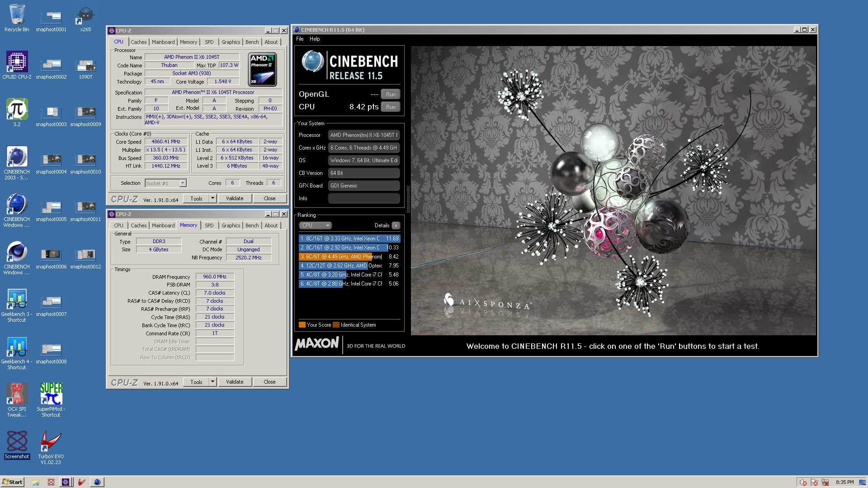
Task: Open snaphsot0007 desktop file
Action: coord(51,305)
